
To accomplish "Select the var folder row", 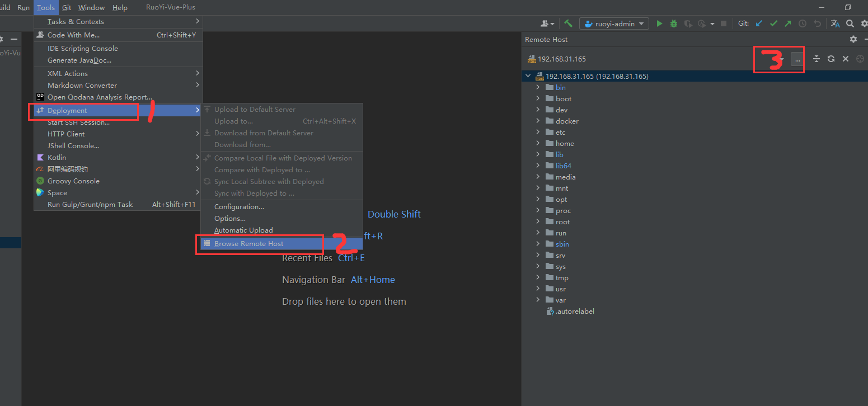I will [695, 300].
